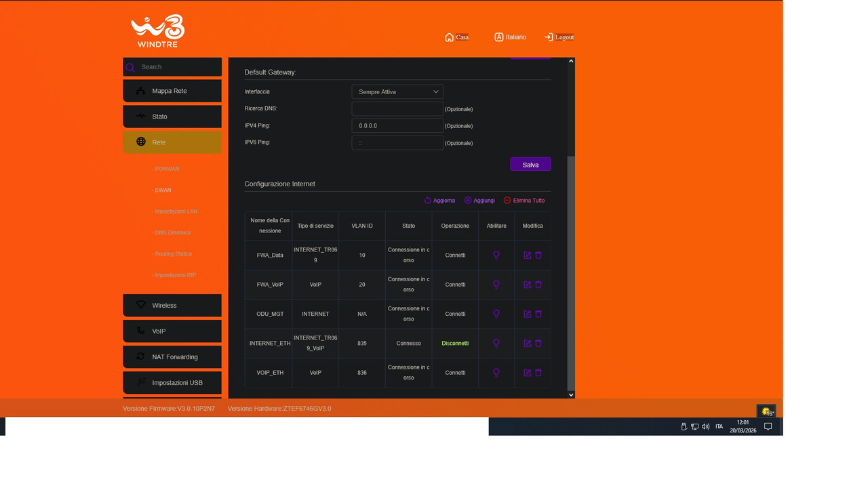
Task: Delete the INTERNET_ETH connection
Action: coord(538,344)
